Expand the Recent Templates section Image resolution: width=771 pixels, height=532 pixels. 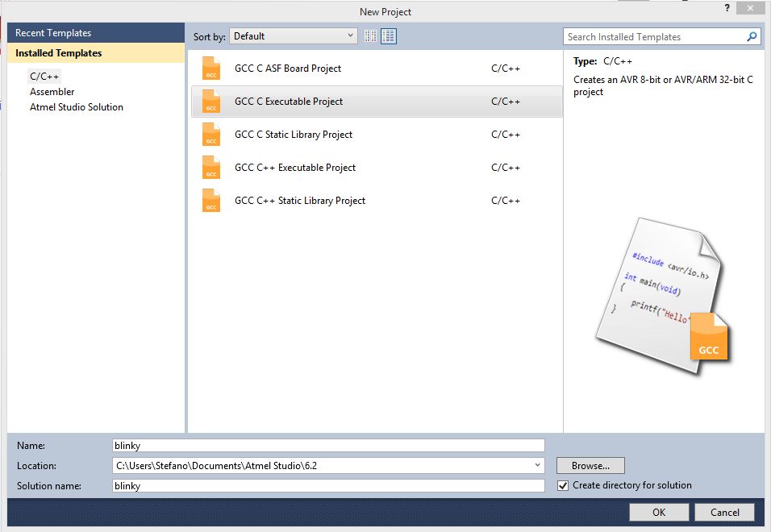pyautogui.click(x=53, y=33)
